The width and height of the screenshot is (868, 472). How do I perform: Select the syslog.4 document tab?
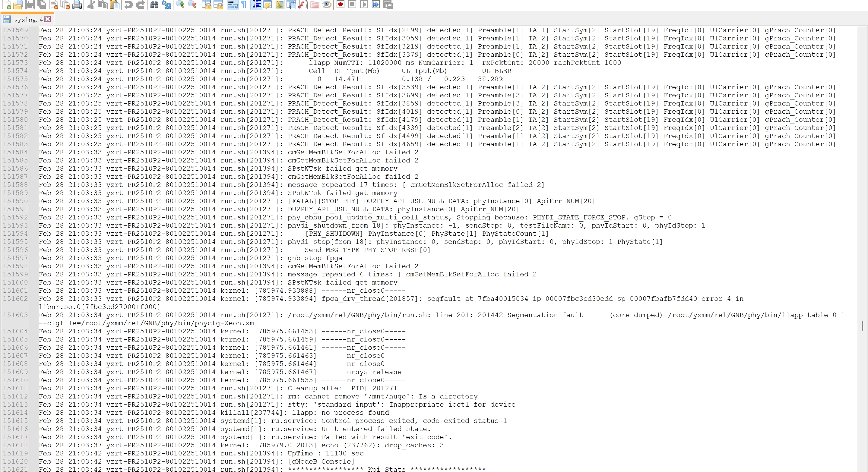[x=27, y=19]
